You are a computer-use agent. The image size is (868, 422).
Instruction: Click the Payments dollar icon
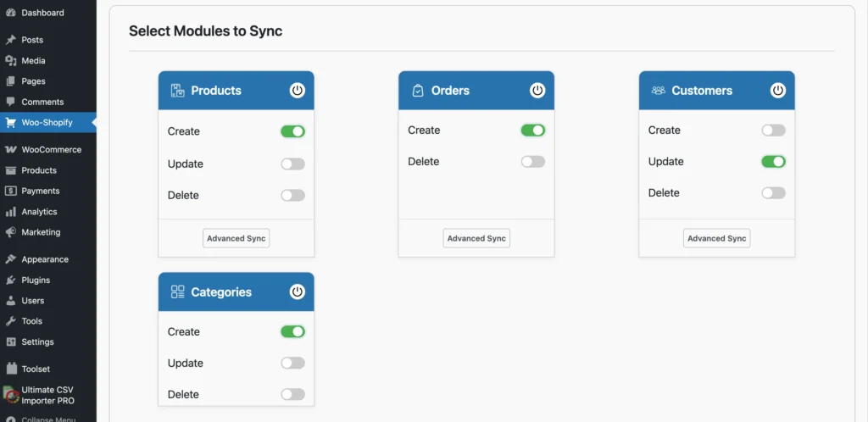pyautogui.click(x=10, y=191)
